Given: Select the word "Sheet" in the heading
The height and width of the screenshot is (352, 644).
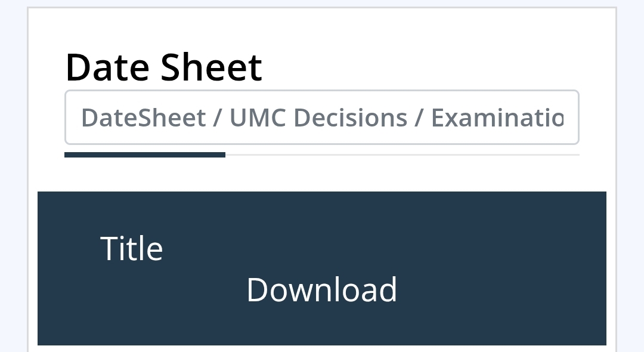Looking at the screenshot, I should [211, 67].
